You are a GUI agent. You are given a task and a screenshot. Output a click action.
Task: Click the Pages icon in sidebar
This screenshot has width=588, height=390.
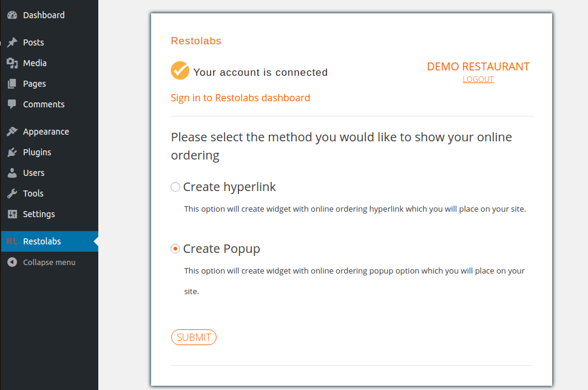click(x=12, y=84)
